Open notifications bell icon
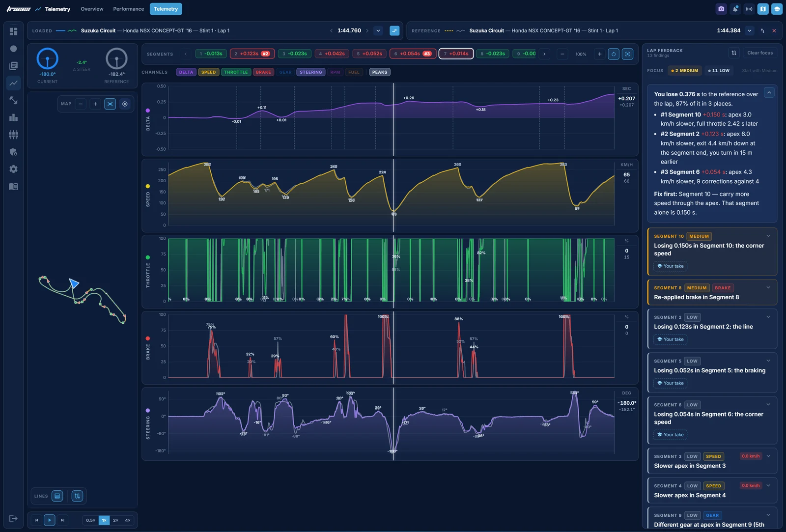This screenshot has width=786, height=532. (735, 9)
